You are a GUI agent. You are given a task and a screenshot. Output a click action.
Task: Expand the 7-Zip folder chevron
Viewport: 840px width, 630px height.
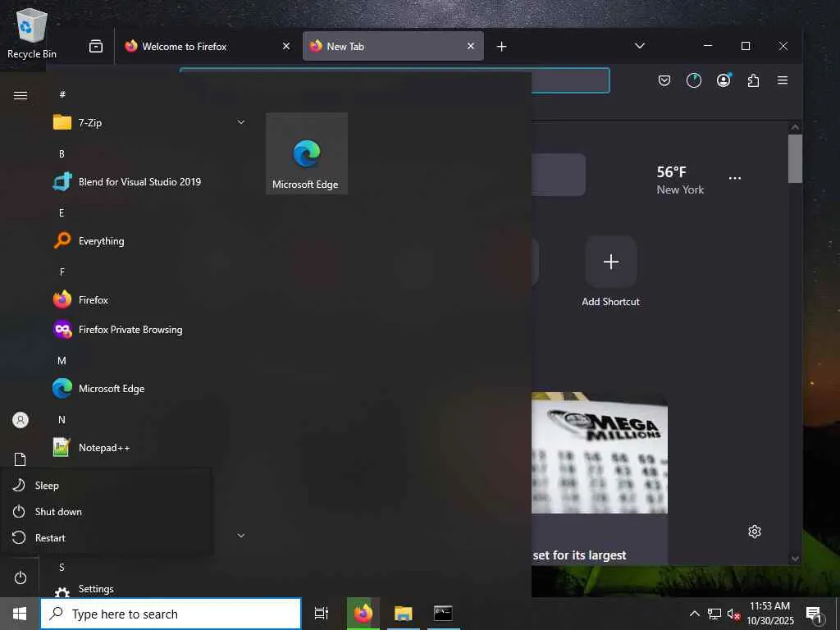pyautogui.click(x=241, y=122)
